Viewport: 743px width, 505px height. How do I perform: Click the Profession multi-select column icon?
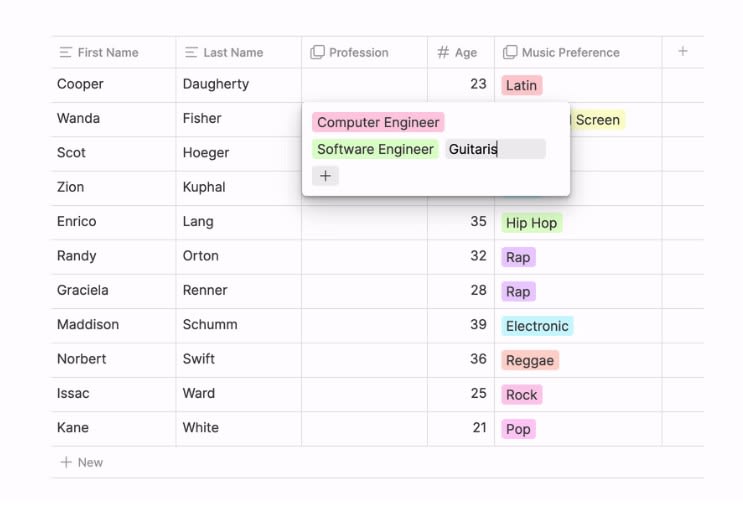[317, 52]
